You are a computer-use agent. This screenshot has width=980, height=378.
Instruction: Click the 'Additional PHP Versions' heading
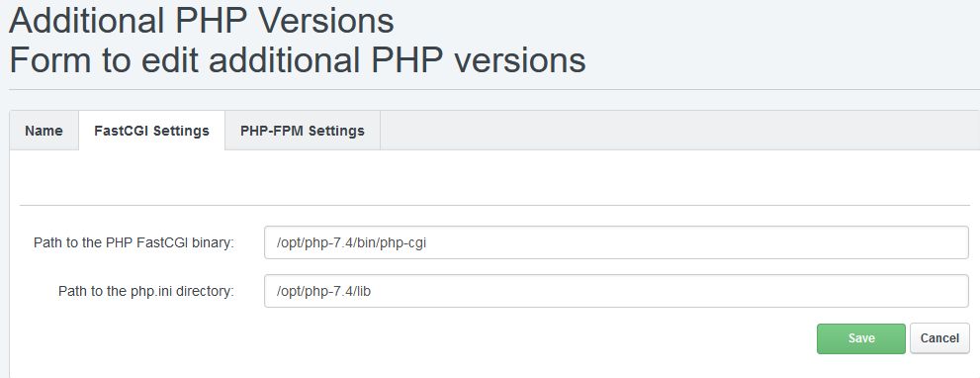202,20
